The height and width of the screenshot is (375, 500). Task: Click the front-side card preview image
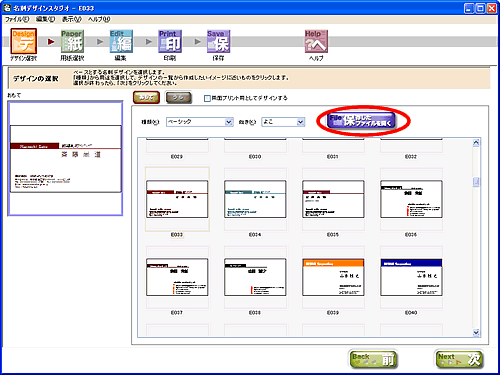coord(65,159)
